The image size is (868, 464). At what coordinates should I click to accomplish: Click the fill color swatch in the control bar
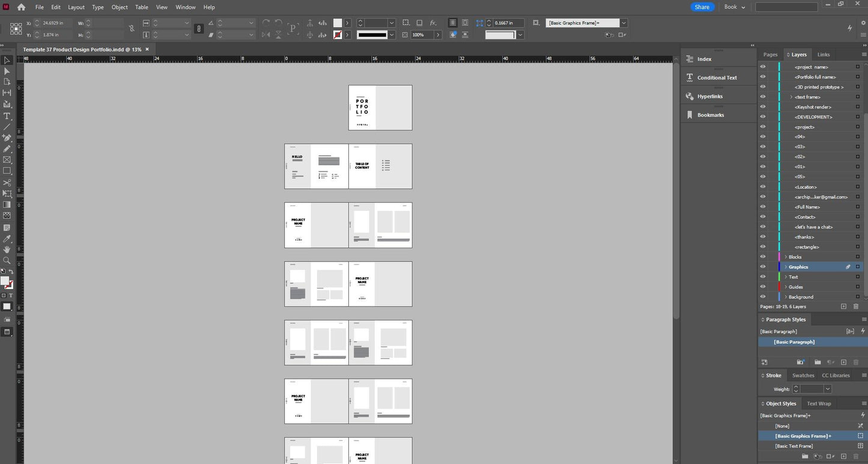[x=338, y=23]
